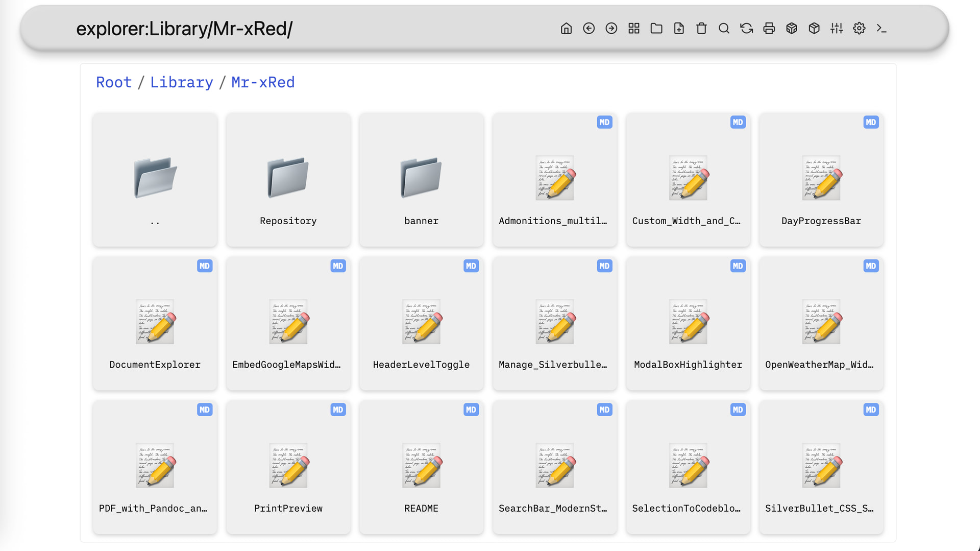Open search with the magnifier icon
The image size is (980, 551).
tap(724, 29)
